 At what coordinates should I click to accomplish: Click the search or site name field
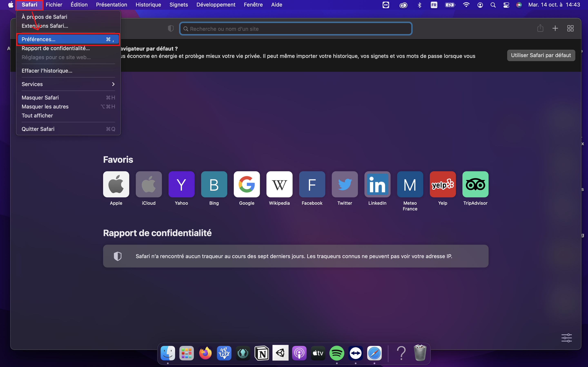pos(296,29)
